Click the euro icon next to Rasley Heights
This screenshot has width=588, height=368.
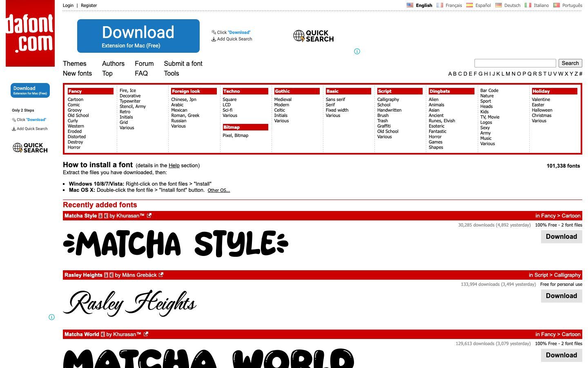pyautogui.click(x=111, y=275)
